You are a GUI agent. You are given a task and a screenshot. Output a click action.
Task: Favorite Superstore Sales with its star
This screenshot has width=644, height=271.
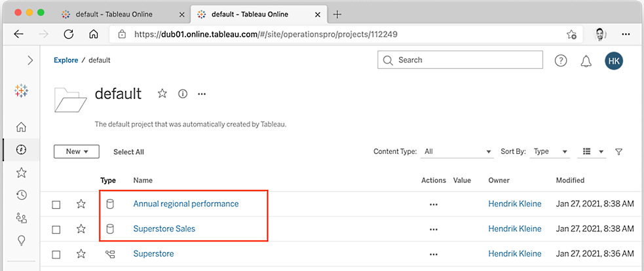(x=81, y=228)
